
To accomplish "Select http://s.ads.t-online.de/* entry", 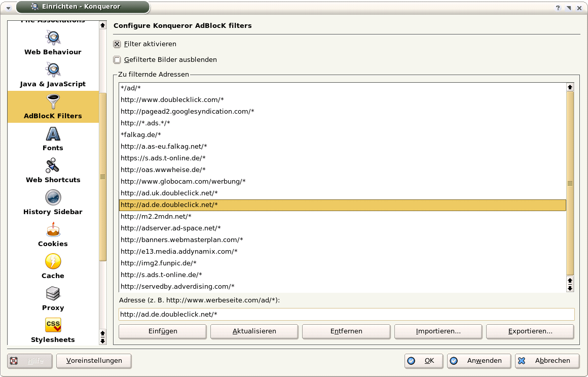I will pyautogui.click(x=342, y=275).
